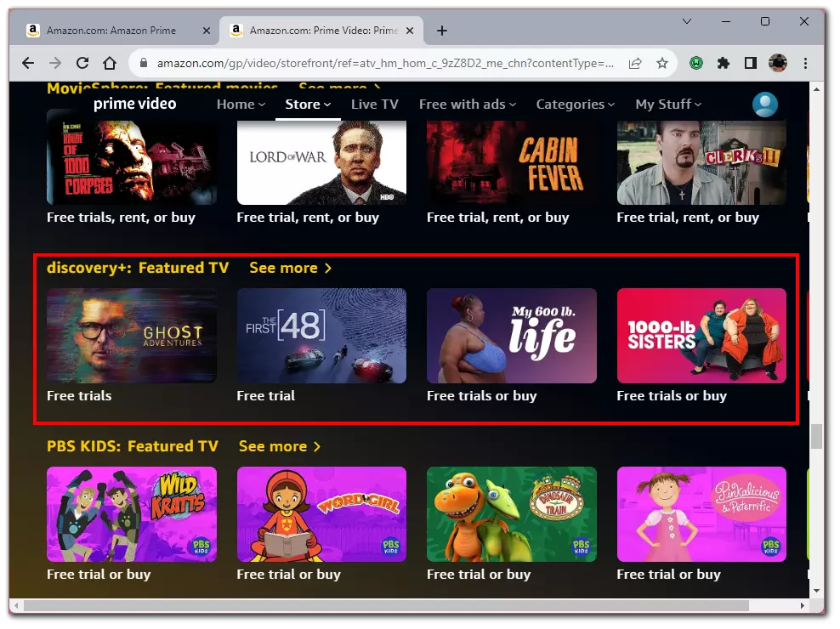Viewport: 840px width, 629px height.
Task: Click the address bar URL
Action: pyautogui.click(x=384, y=63)
